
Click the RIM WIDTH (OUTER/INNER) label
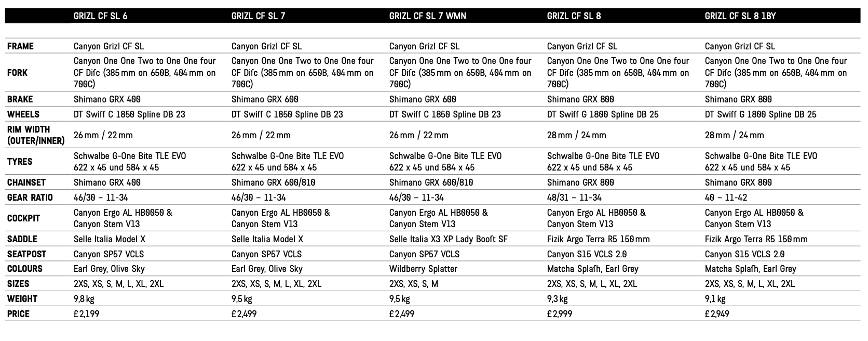tap(35, 135)
